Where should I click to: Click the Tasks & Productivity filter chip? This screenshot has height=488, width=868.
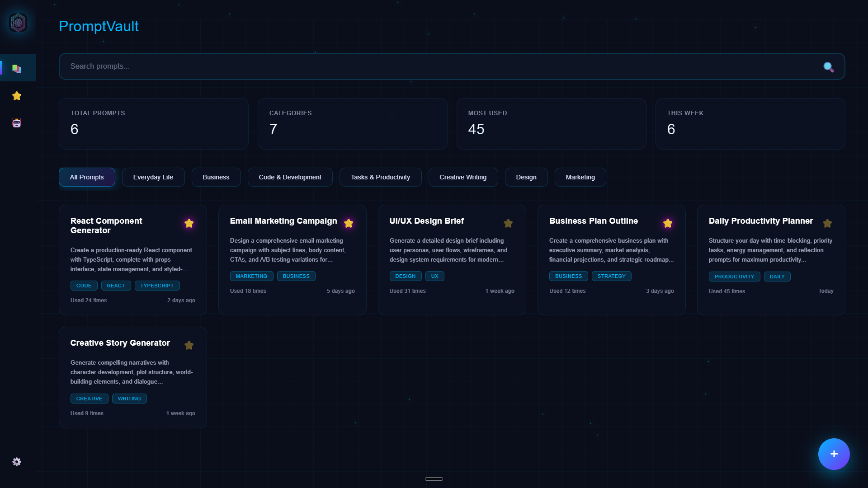[x=380, y=177]
